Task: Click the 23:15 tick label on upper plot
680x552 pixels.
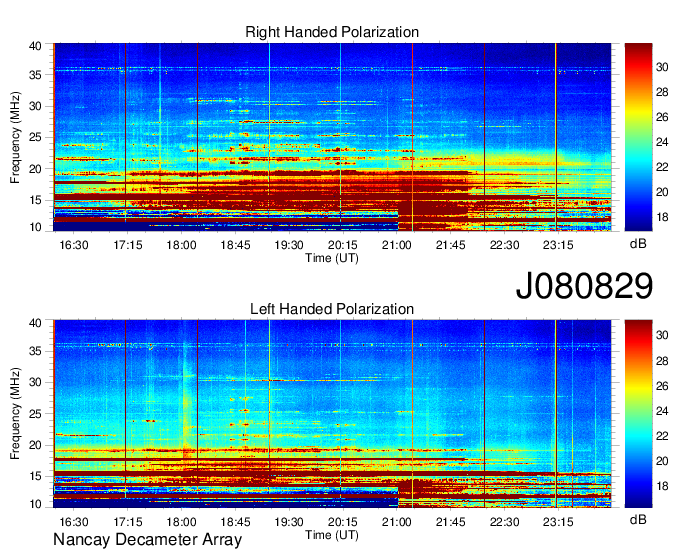Action: [558, 245]
